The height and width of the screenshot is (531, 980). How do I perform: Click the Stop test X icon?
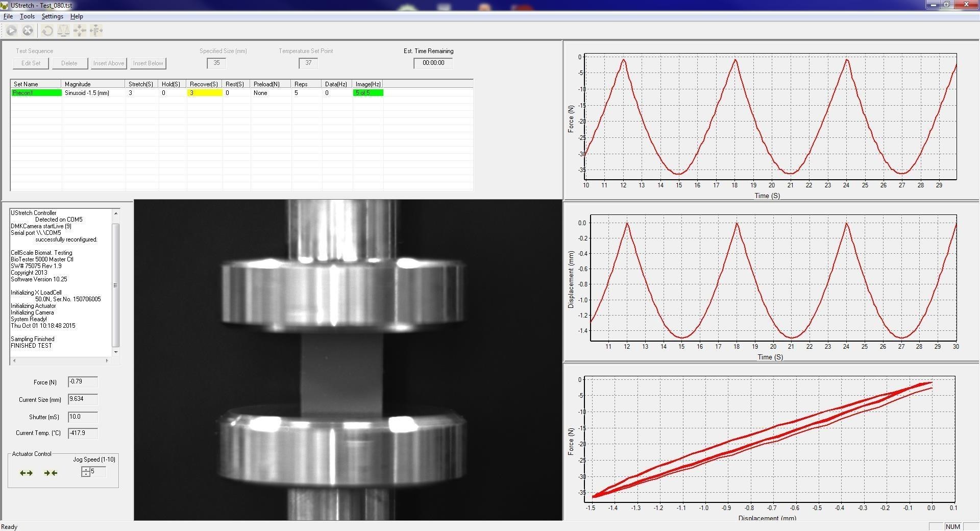pos(28,31)
